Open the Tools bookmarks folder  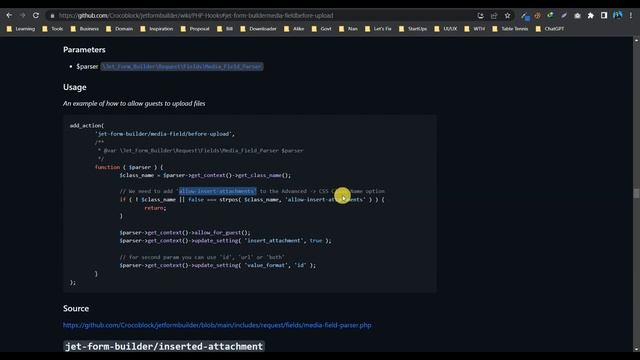click(53, 29)
